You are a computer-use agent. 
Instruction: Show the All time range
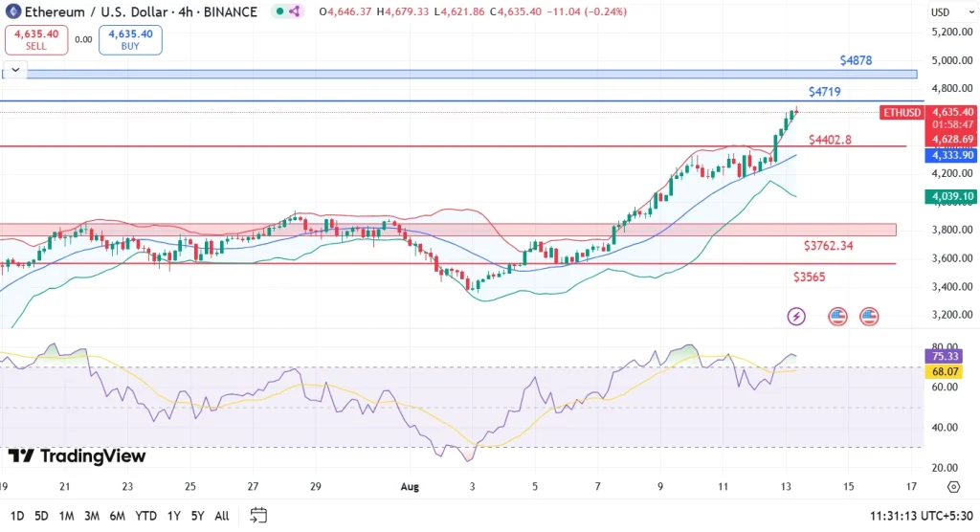click(221, 516)
